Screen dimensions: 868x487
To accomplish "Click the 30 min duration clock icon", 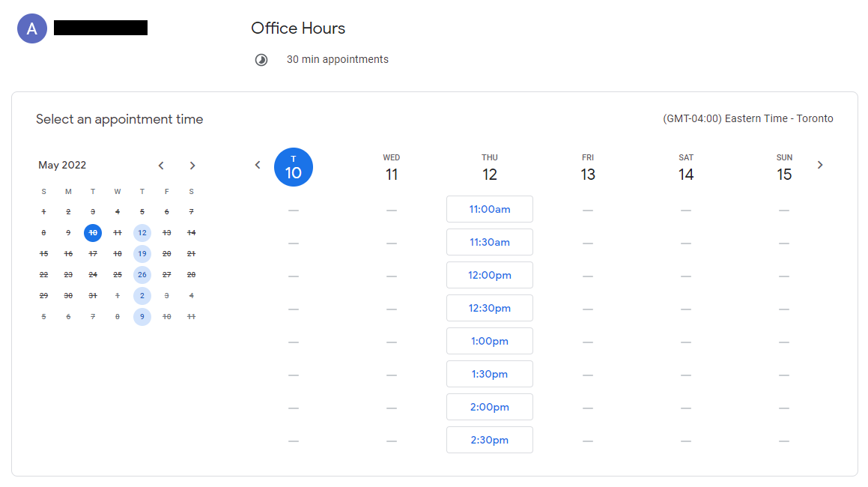I will 261,60.
